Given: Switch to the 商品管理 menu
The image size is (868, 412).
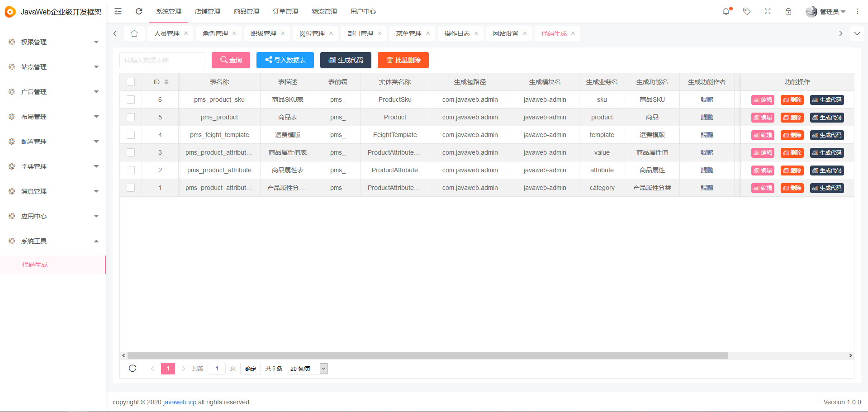Looking at the screenshot, I should (246, 11).
